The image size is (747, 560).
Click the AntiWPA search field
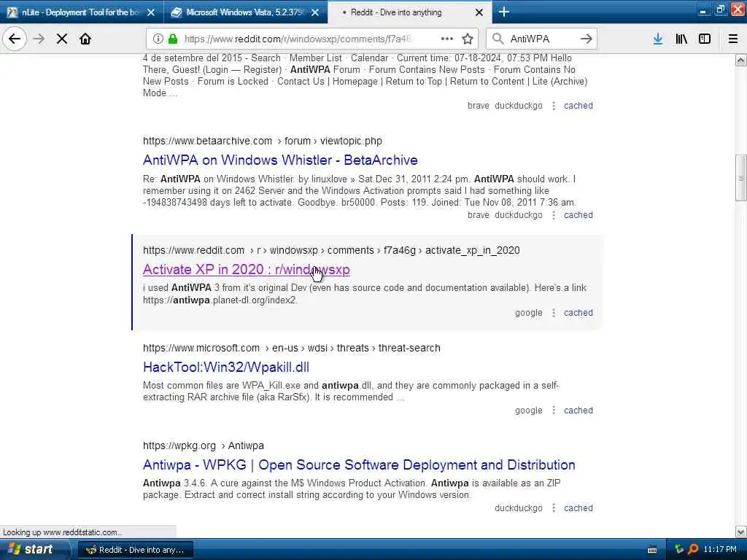tap(541, 39)
